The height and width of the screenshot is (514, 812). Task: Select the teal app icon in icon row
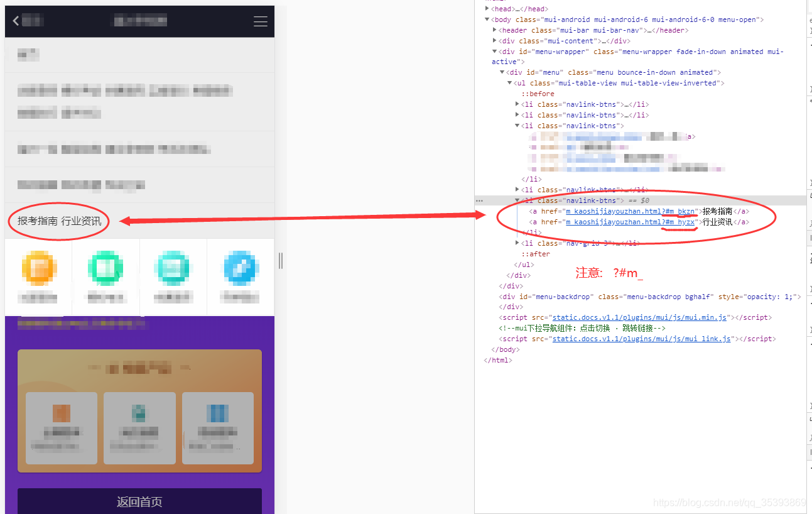pyautogui.click(x=172, y=266)
